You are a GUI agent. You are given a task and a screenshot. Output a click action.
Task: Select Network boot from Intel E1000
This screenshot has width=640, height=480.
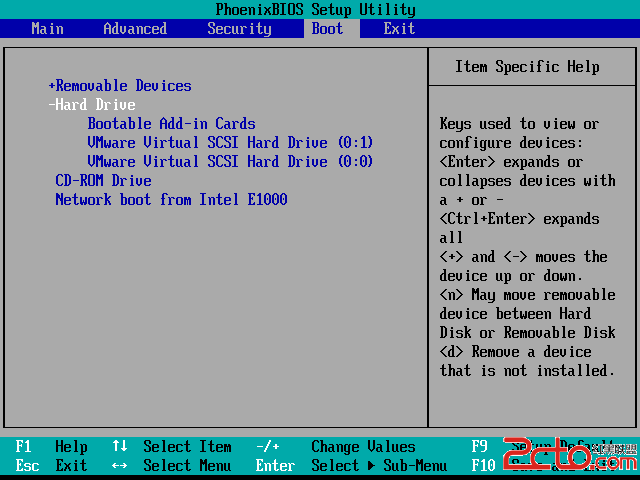click(171, 200)
